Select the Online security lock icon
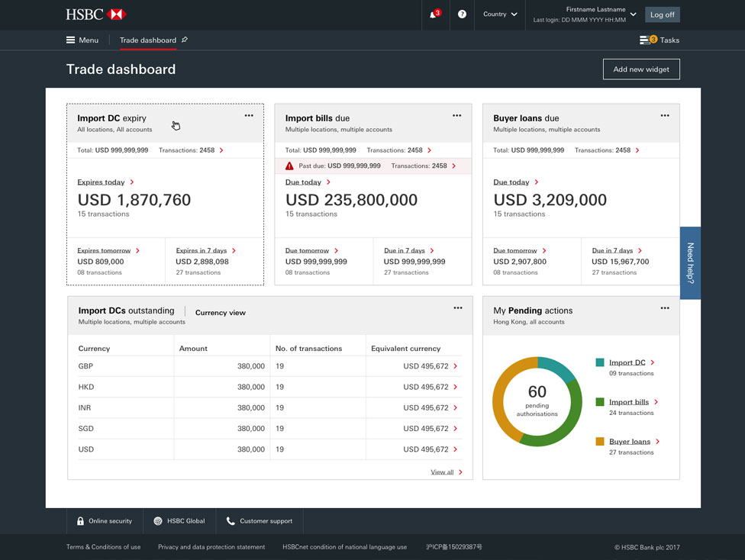 (81, 520)
